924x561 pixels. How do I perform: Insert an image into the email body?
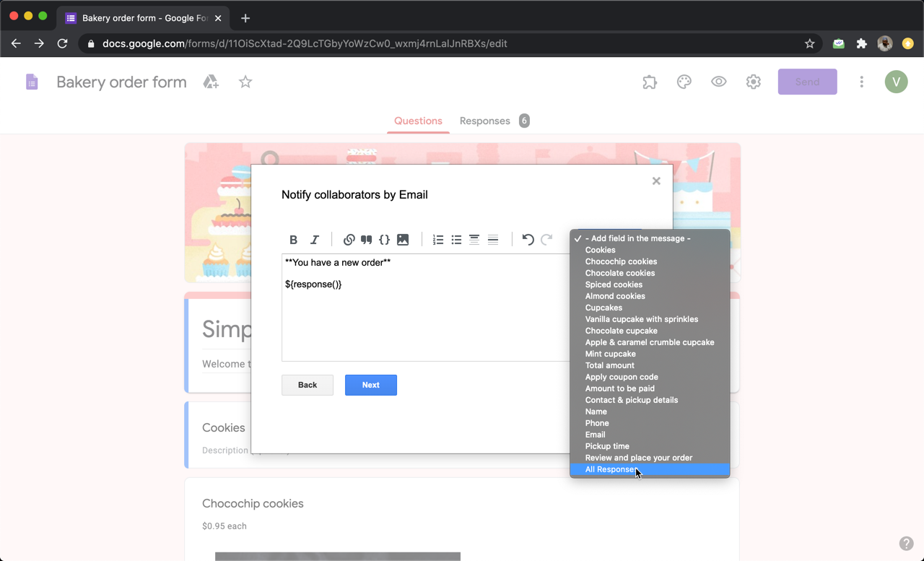click(403, 239)
